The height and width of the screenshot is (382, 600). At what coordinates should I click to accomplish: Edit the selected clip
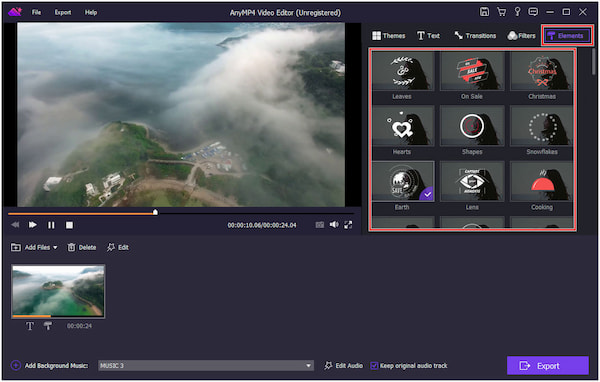point(117,247)
